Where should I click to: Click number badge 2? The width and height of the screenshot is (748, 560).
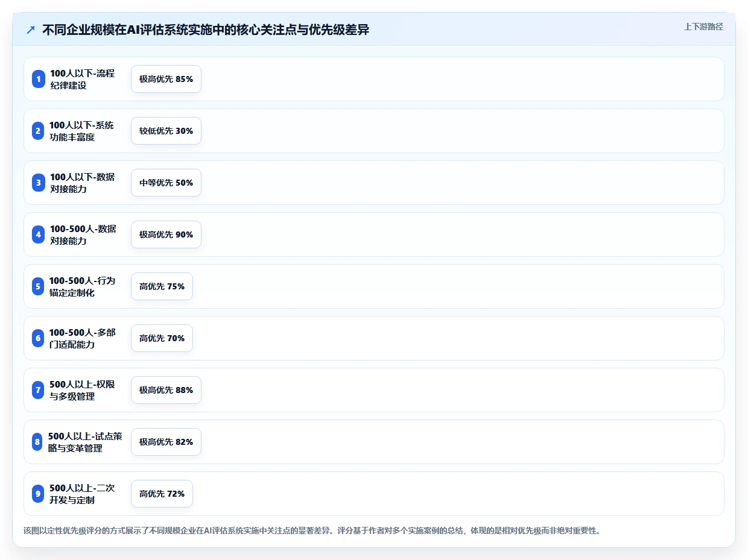(39, 131)
